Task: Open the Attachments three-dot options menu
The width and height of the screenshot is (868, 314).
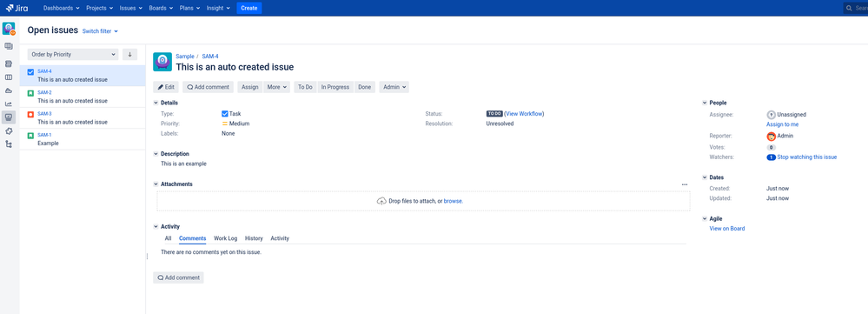Action: pos(685,184)
